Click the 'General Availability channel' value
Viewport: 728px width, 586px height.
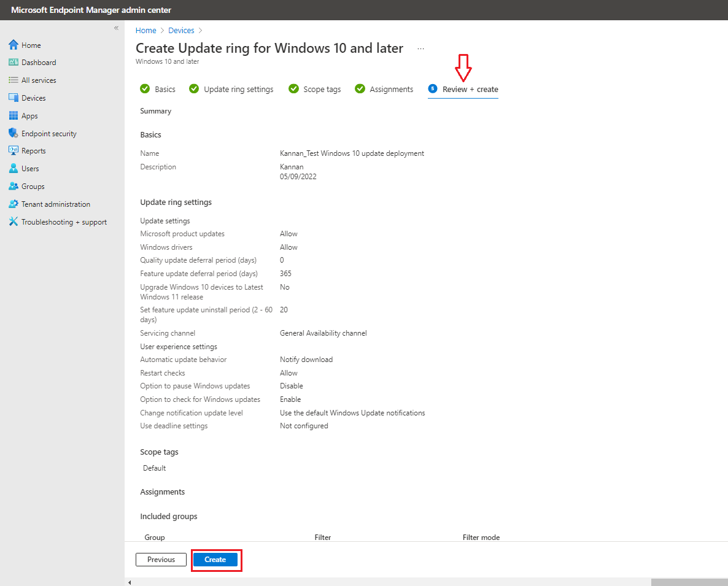[323, 333]
